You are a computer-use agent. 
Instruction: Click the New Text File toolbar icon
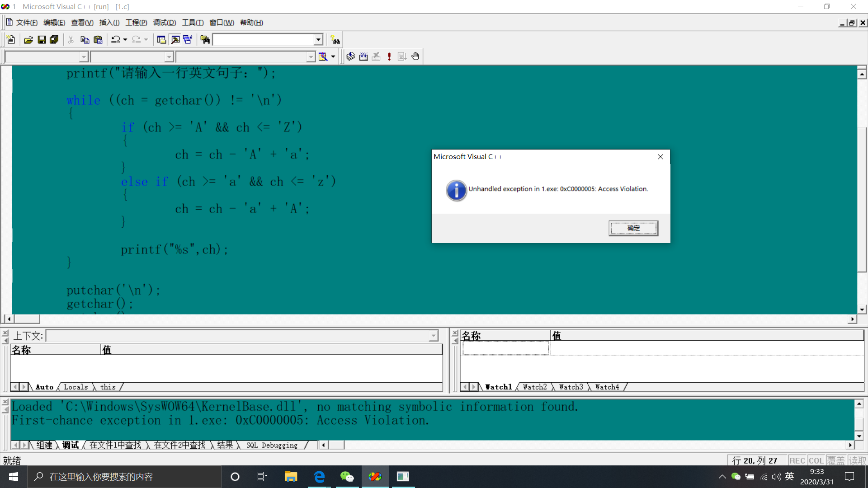[11, 40]
